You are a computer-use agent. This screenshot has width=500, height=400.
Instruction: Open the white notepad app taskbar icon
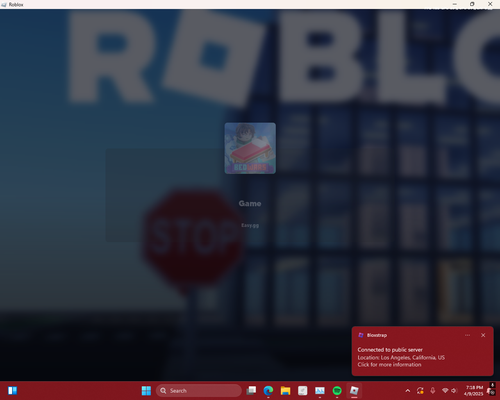click(x=303, y=391)
